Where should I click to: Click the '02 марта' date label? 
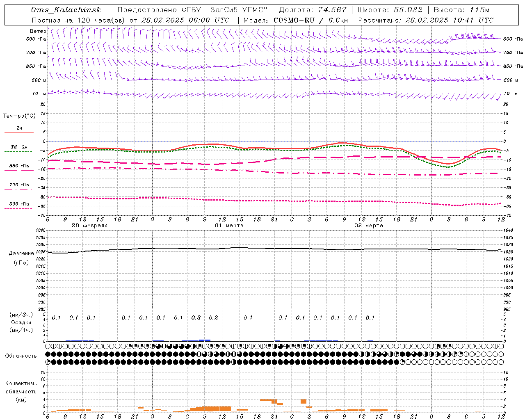[x=369, y=226]
